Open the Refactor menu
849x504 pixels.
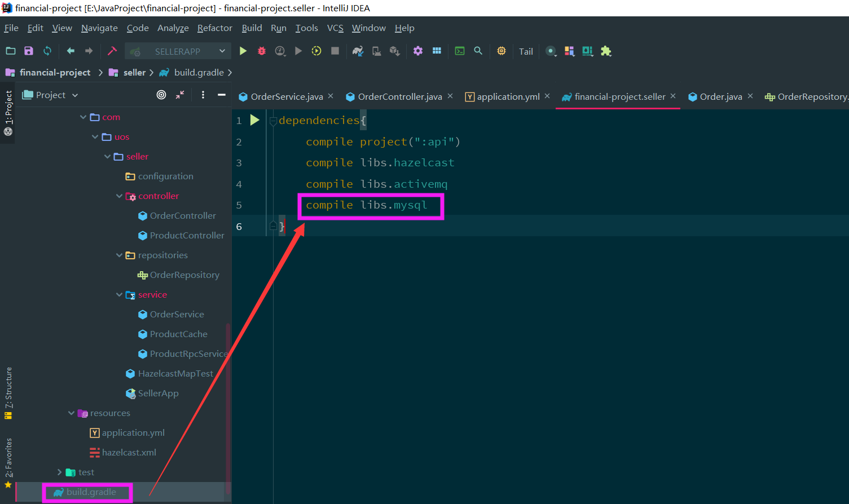pos(214,28)
